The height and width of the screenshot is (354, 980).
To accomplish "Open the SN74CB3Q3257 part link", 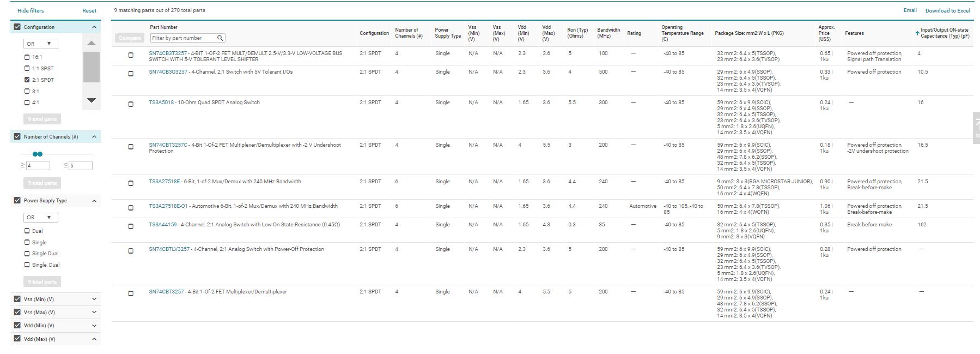I will click(x=168, y=72).
